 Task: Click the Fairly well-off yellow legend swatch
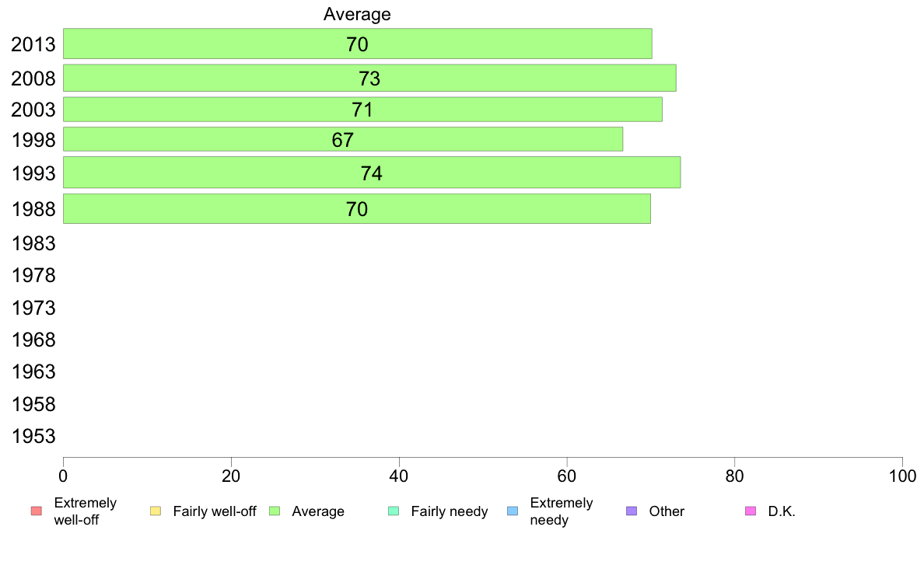pos(155,511)
